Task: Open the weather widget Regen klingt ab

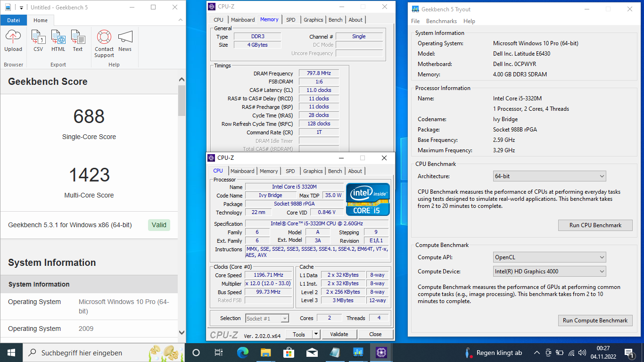Action: (x=493, y=353)
